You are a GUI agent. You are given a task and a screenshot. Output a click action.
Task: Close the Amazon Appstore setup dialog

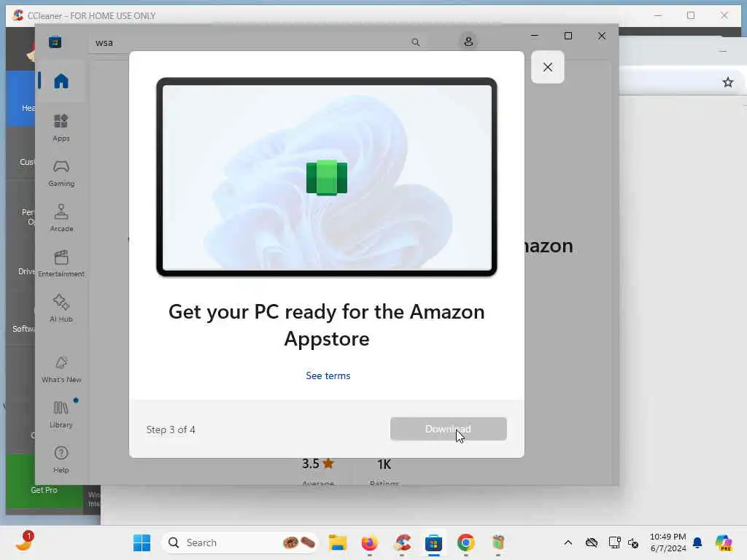[x=548, y=67]
